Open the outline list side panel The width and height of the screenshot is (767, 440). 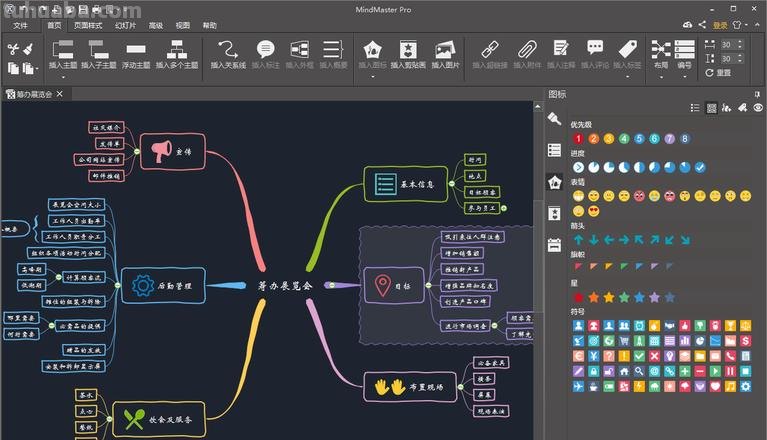pyautogui.click(x=554, y=150)
